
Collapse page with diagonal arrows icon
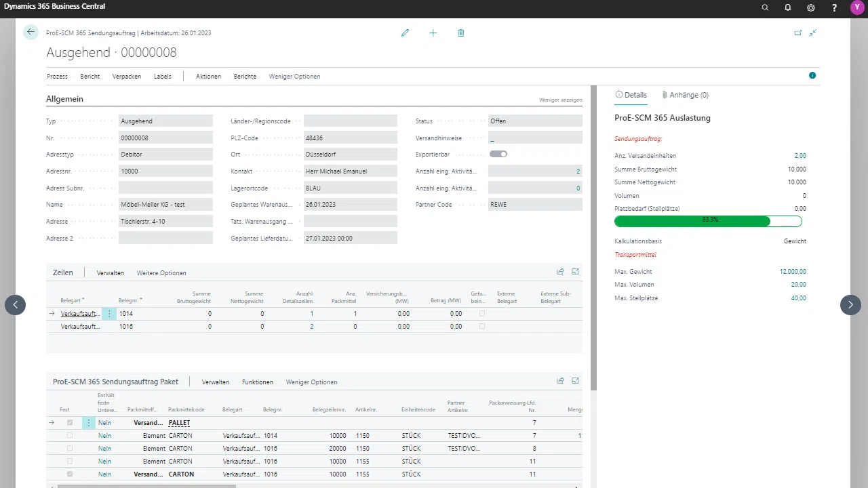(812, 33)
